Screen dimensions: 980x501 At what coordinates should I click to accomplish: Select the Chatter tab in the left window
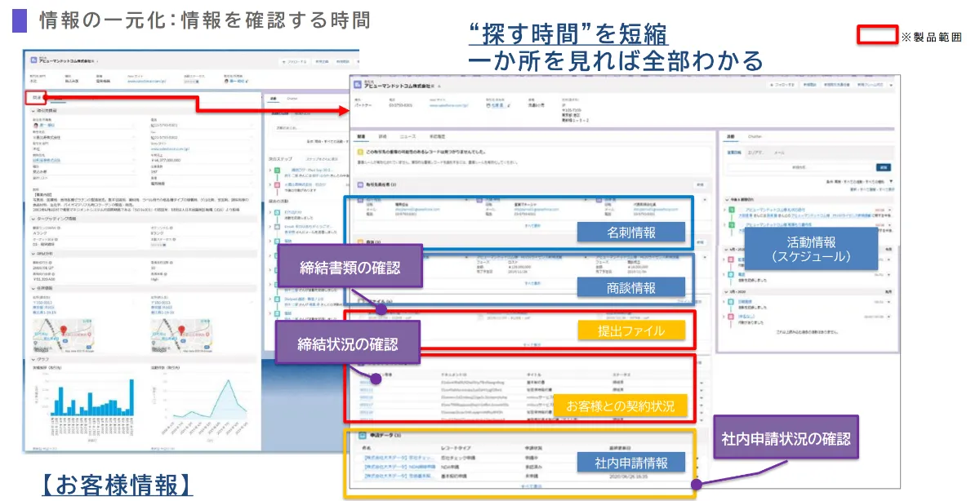(292, 98)
